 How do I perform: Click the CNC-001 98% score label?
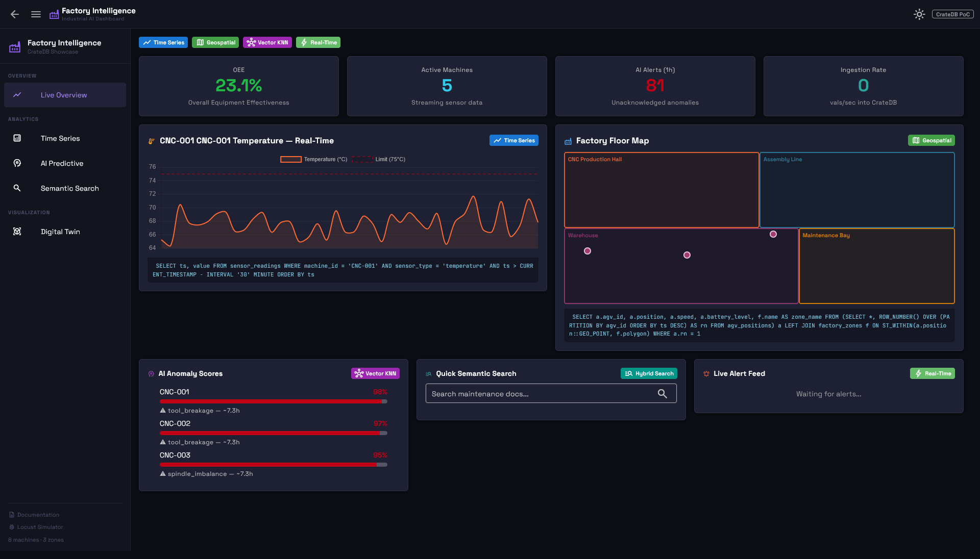[380, 392]
